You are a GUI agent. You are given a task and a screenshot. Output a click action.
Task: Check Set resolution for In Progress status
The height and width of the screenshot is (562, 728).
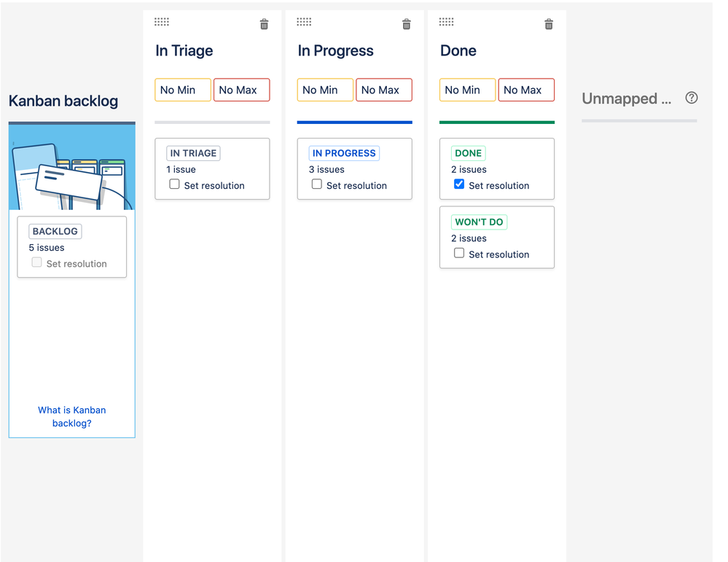click(x=317, y=184)
